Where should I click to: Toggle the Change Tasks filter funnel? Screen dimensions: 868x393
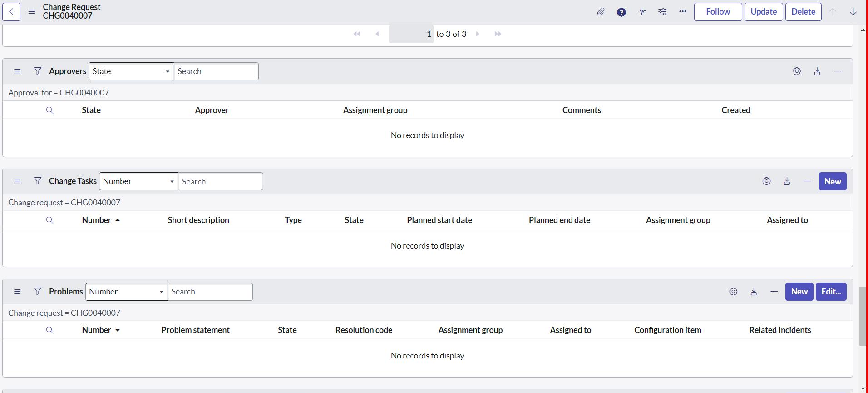coord(38,181)
